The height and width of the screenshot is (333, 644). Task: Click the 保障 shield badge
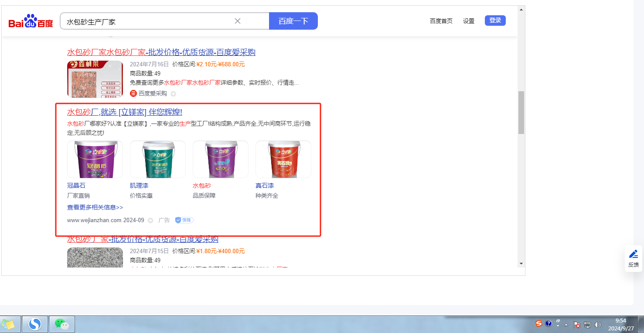tap(184, 220)
